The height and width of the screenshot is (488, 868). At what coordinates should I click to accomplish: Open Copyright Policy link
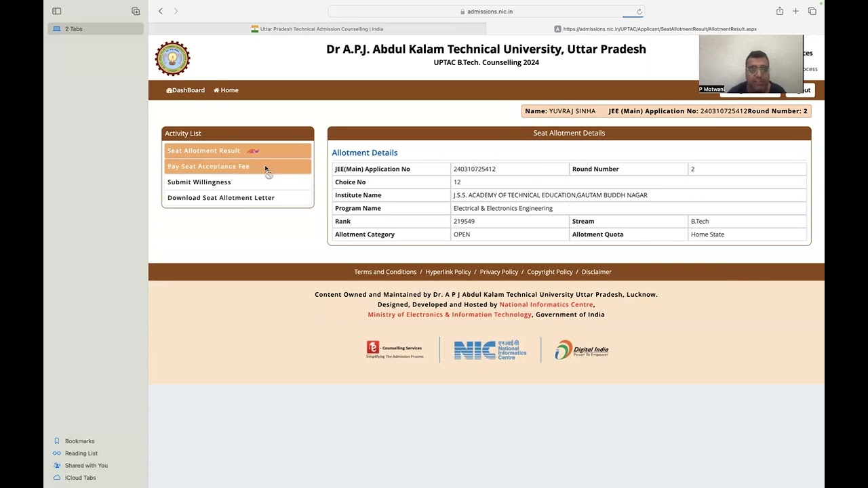click(550, 272)
